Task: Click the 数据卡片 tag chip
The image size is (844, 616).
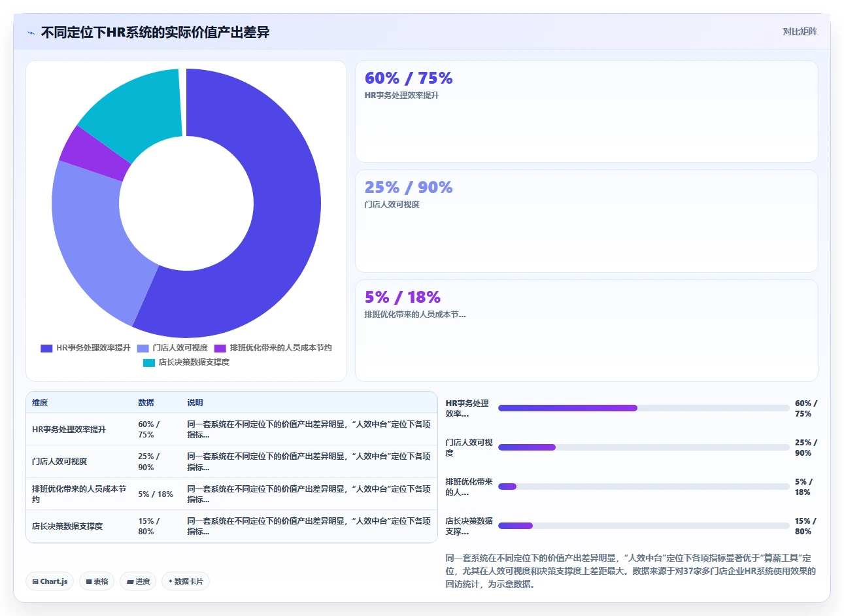Action: 186,581
